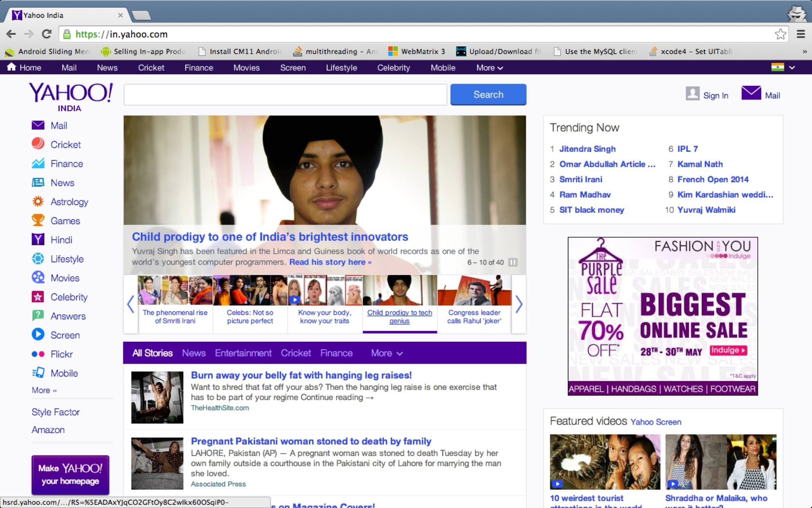Click the Screen play icon in sidebar
812x508 pixels.
(x=38, y=335)
